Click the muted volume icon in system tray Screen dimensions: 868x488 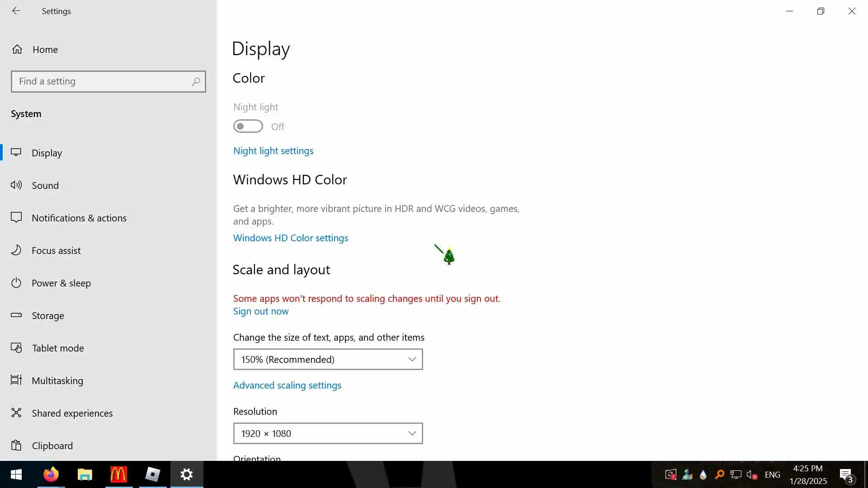coord(752,475)
